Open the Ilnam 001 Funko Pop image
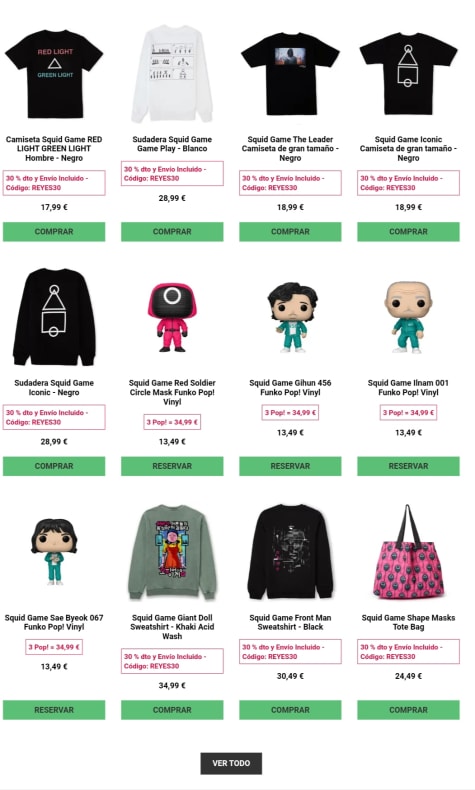The width and height of the screenshot is (475, 790). click(409, 317)
